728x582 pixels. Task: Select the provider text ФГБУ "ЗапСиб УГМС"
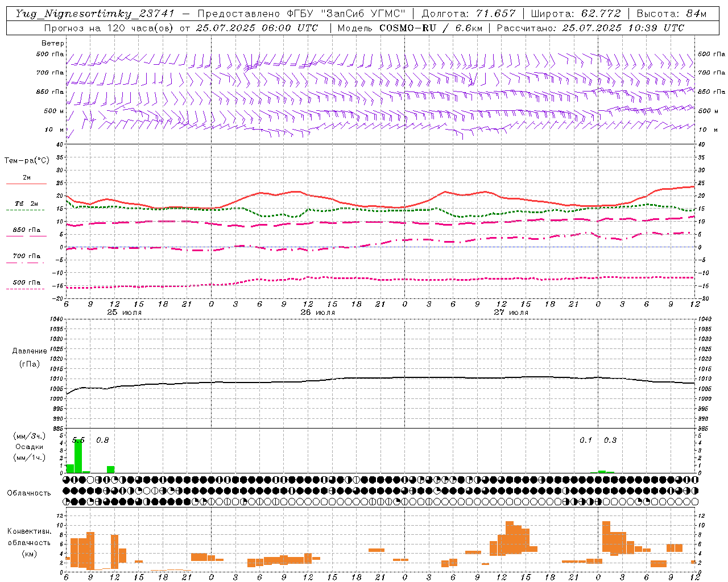346,14
